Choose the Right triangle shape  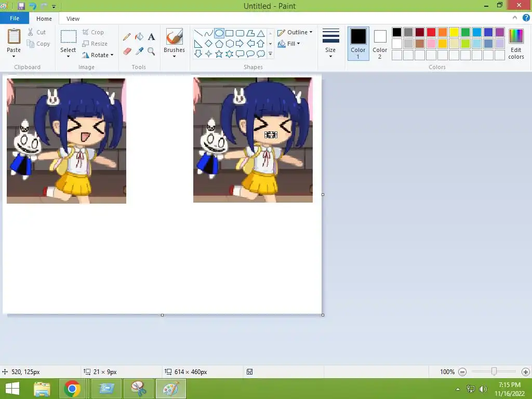click(198, 44)
